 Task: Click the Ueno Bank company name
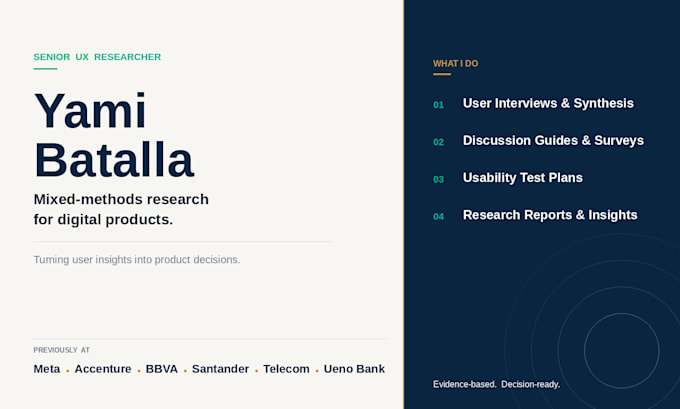pyautogui.click(x=354, y=369)
